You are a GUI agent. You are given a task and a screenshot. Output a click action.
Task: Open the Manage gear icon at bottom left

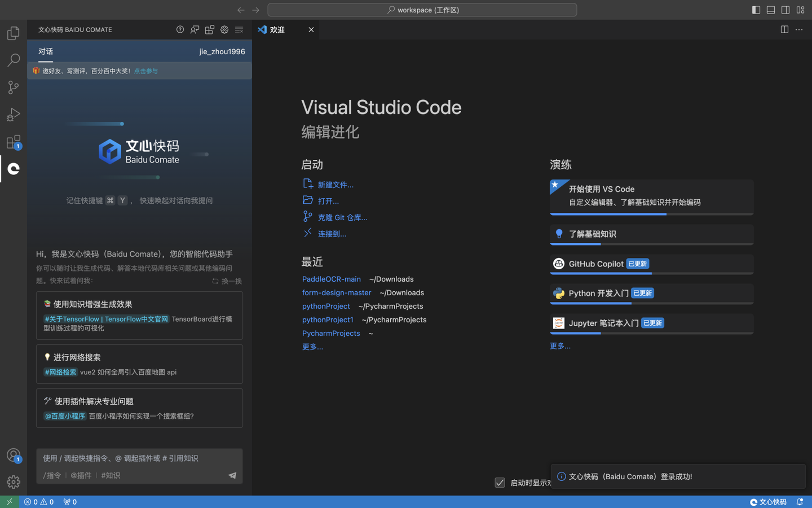[x=14, y=481]
